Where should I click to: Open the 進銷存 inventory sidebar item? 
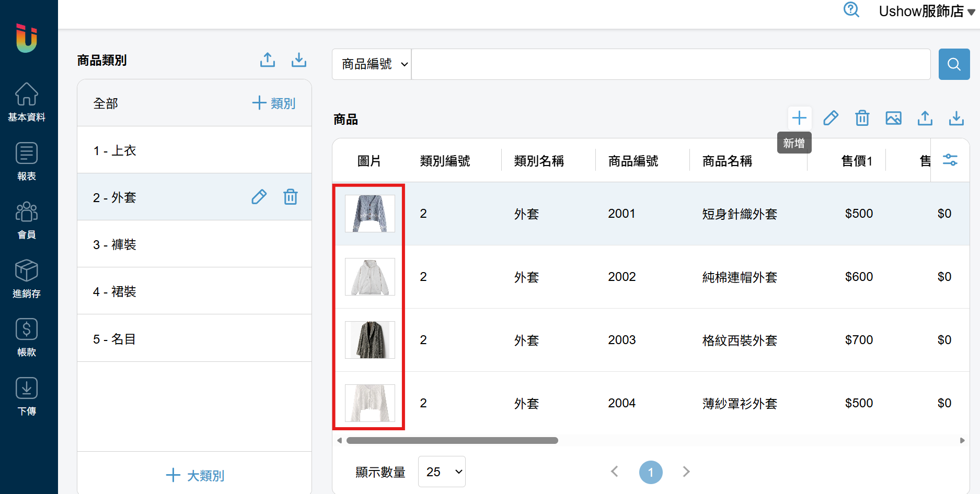click(x=27, y=279)
